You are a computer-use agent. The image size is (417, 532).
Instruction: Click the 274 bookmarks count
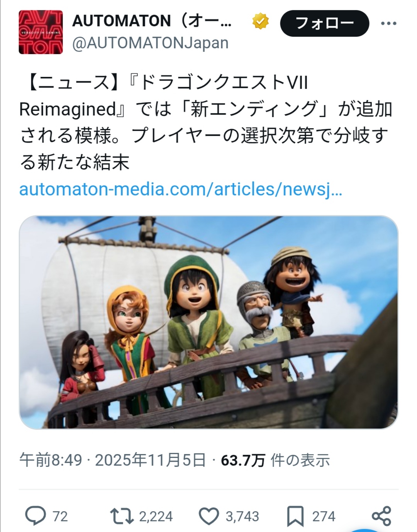click(x=324, y=517)
